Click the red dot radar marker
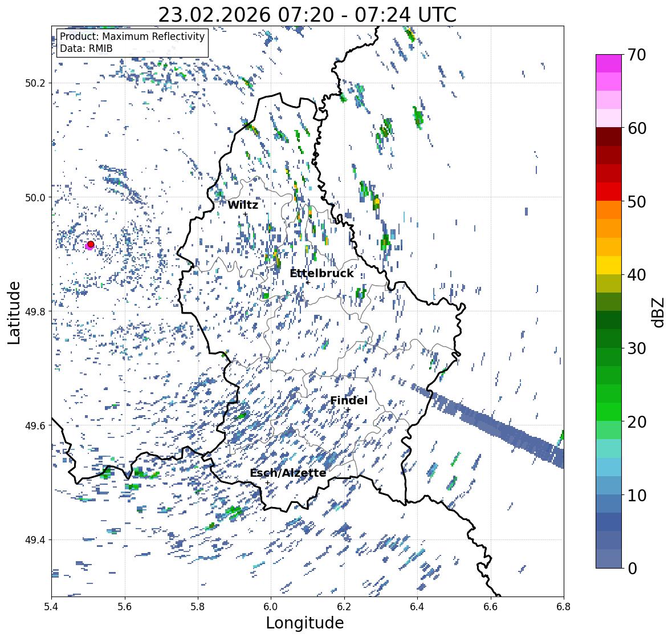Screen dimensions: 672x637 [x=91, y=244]
